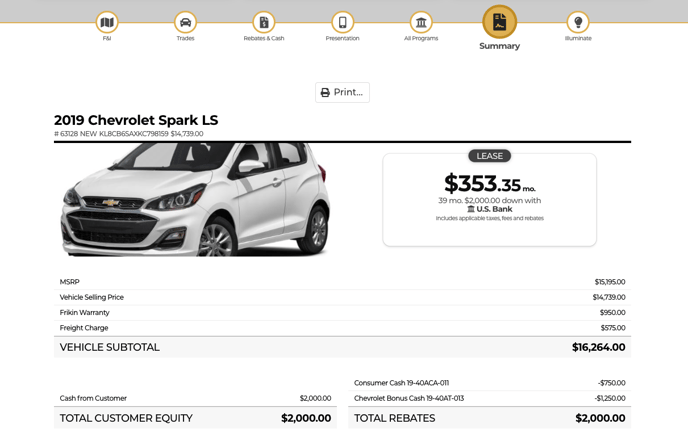Select the MSRP value $15,195.00

610,282
